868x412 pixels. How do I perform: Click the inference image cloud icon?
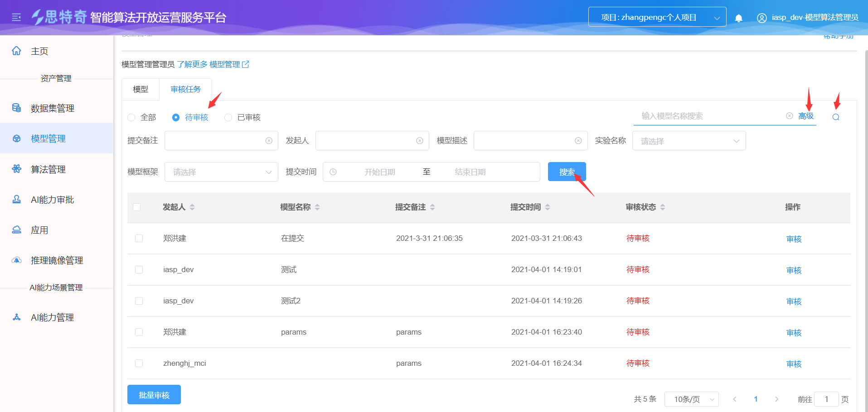(x=16, y=260)
